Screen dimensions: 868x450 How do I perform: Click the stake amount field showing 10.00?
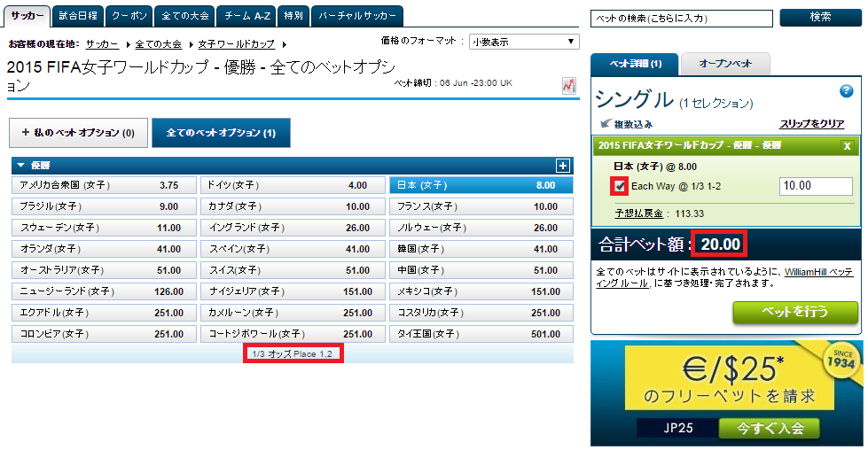(x=816, y=186)
